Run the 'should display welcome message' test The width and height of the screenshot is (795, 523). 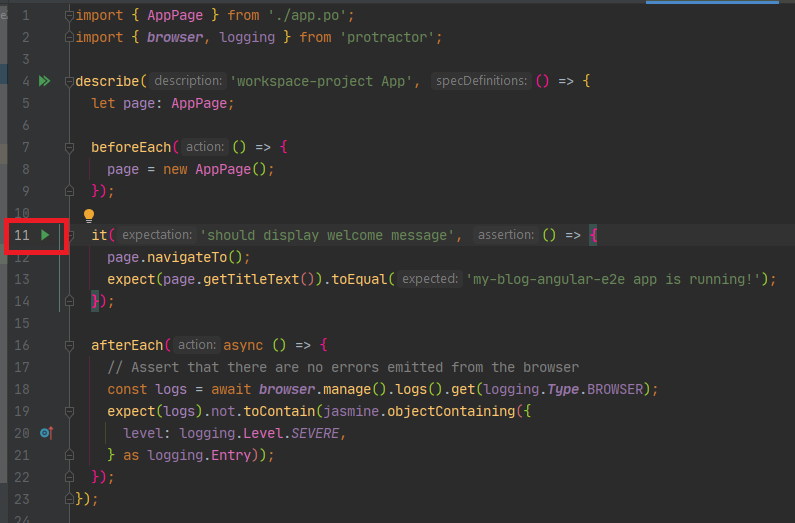pyautogui.click(x=45, y=235)
